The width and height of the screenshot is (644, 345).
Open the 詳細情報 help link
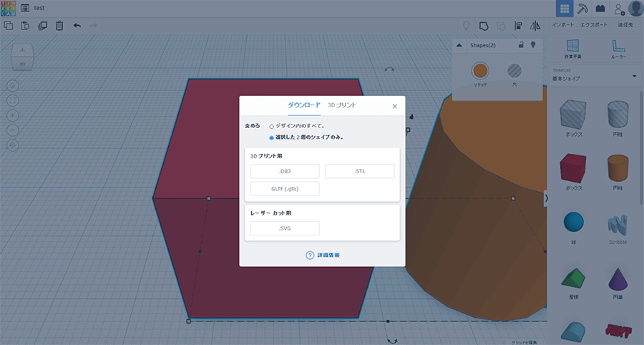coord(323,255)
